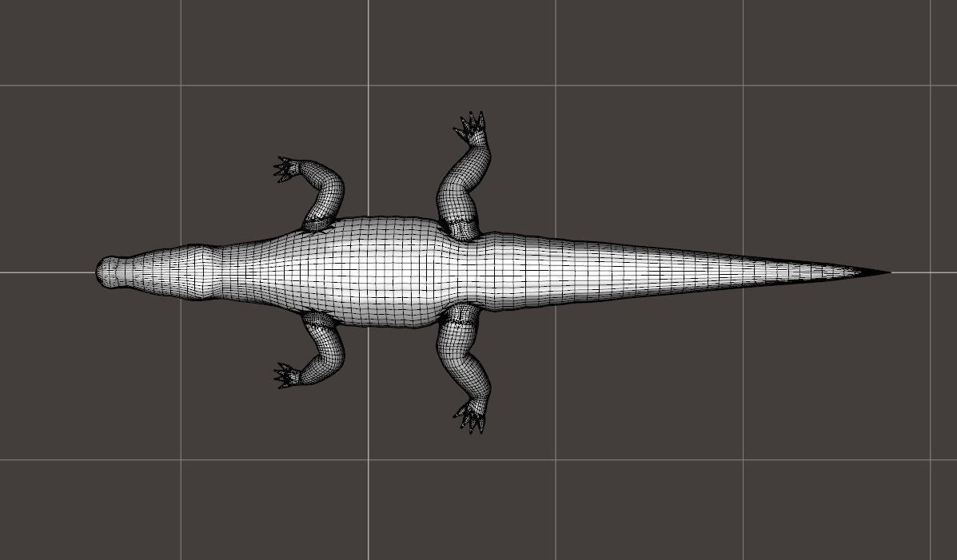Viewport: 957px width, 560px height.
Task: Select the claws of the upper front foot
Action: click(286, 169)
